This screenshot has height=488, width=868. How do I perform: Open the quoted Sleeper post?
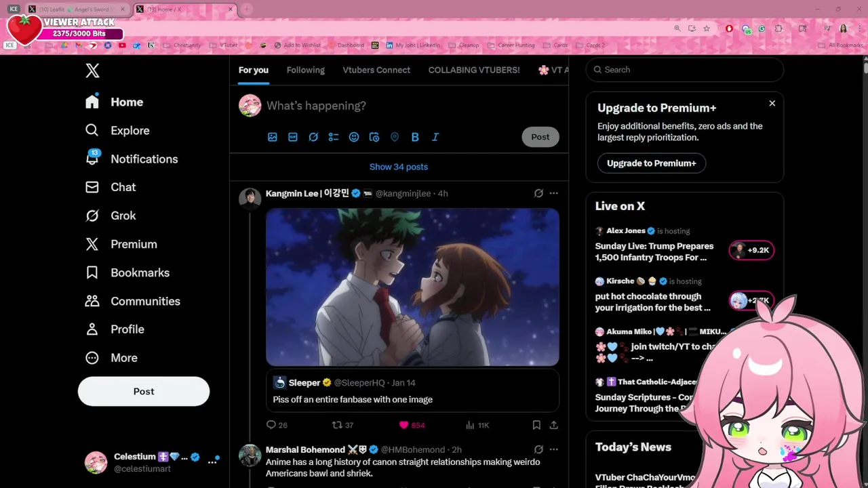[412, 390]
